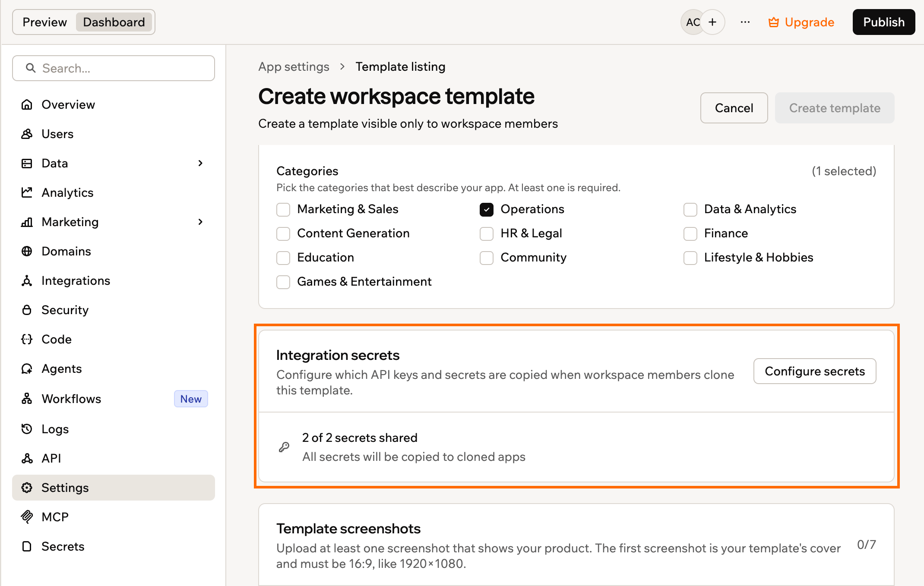Go back to App settings breadcrumb
Screen dimensions: 924x586
tap(294, 67)
